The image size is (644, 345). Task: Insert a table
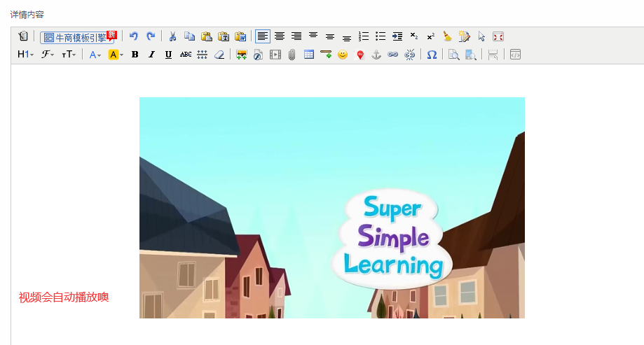tap(309, 55)
